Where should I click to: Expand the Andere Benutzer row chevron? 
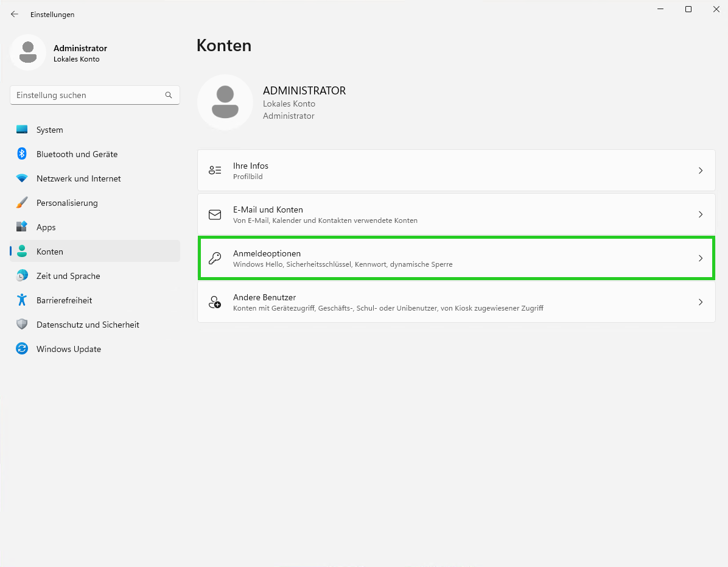click(700, 302)
